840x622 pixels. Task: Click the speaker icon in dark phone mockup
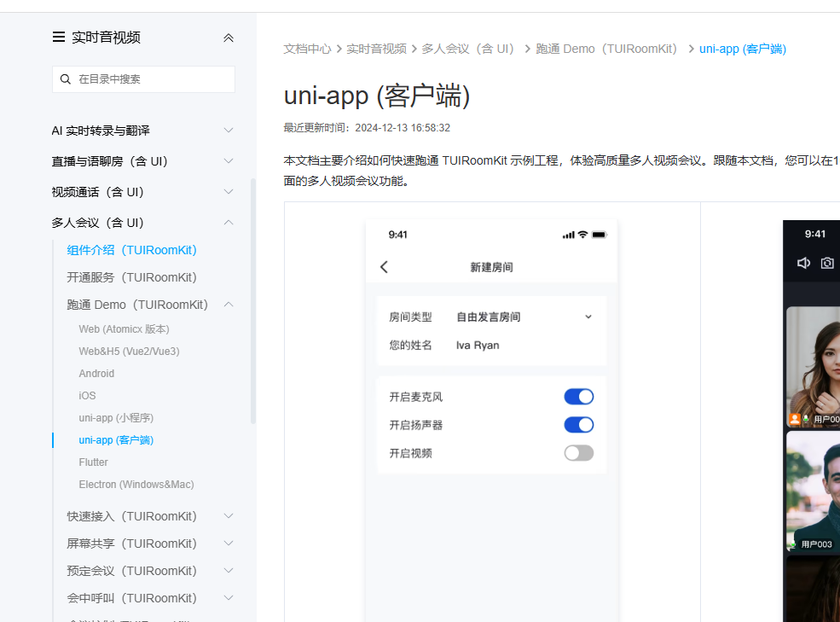[803, 263]
